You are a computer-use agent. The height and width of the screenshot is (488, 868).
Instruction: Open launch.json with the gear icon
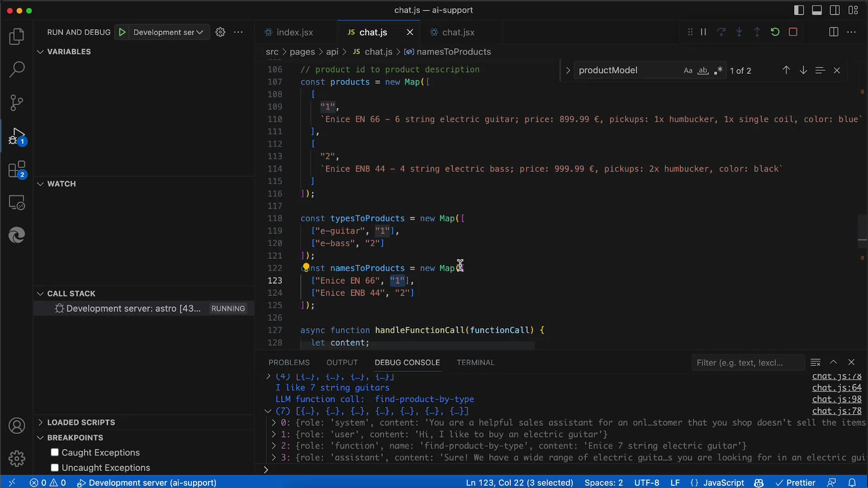pos(220,32)
